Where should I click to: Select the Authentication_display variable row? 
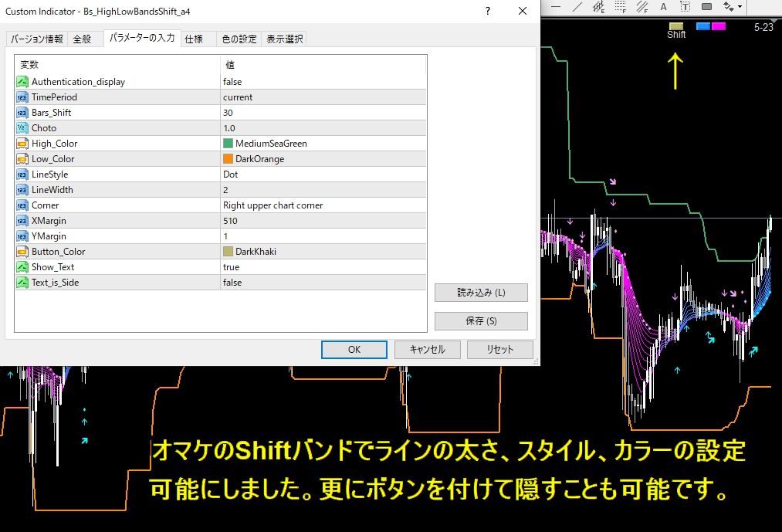click(x=221, y=81)
